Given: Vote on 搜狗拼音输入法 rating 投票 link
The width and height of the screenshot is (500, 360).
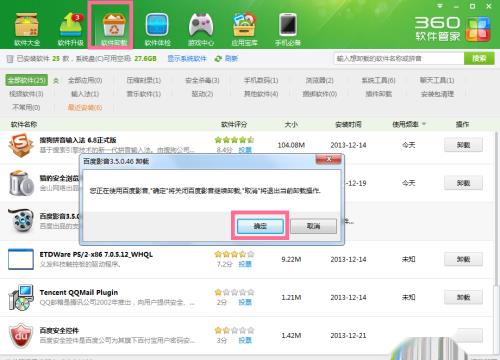Looking at the screenshot, I should coord(245,150).
